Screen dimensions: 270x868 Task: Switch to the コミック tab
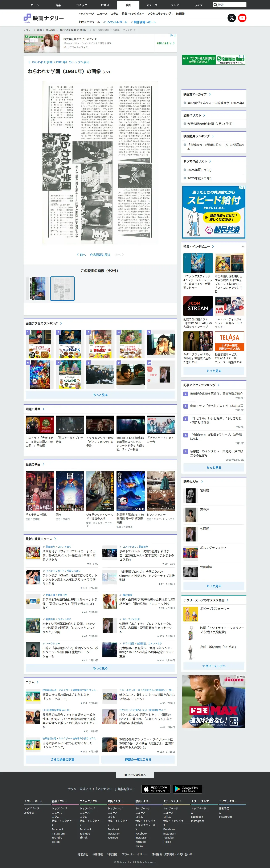81,5
